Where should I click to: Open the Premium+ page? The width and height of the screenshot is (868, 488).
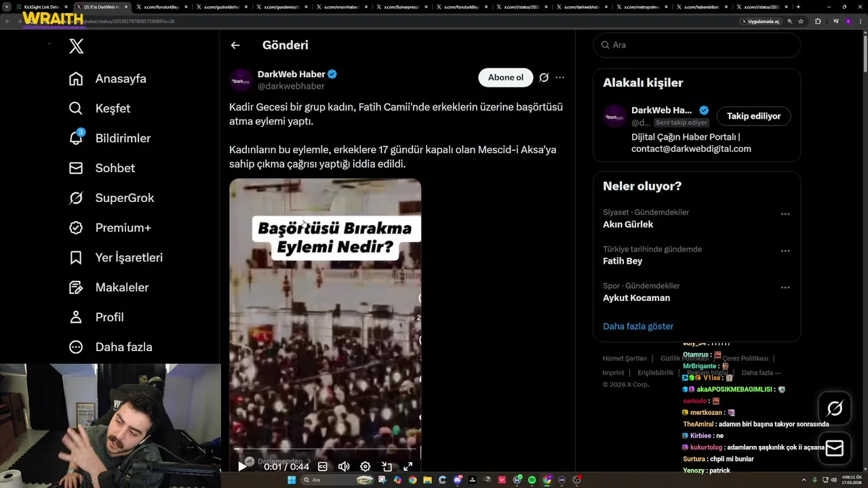(109, 228)
